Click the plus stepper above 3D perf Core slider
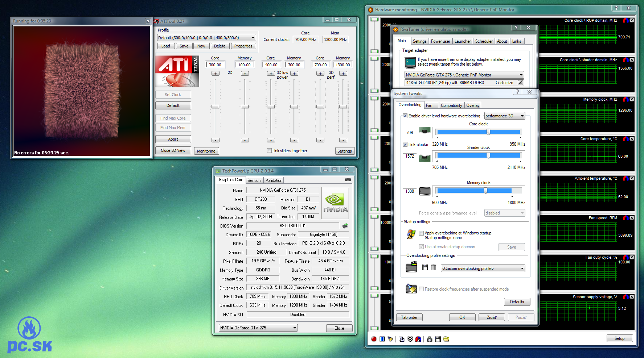This screenshot has height=358, width=644. [x=320, y=74]
